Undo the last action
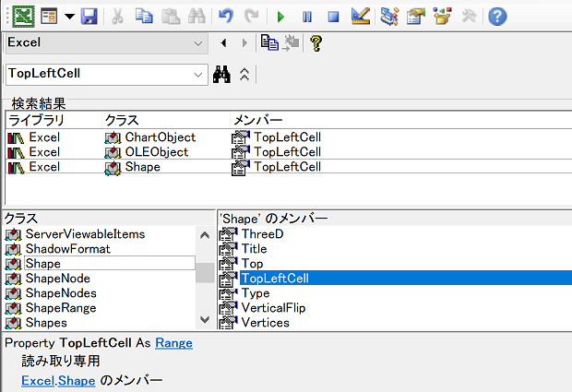572x392 pixels. 226,17
